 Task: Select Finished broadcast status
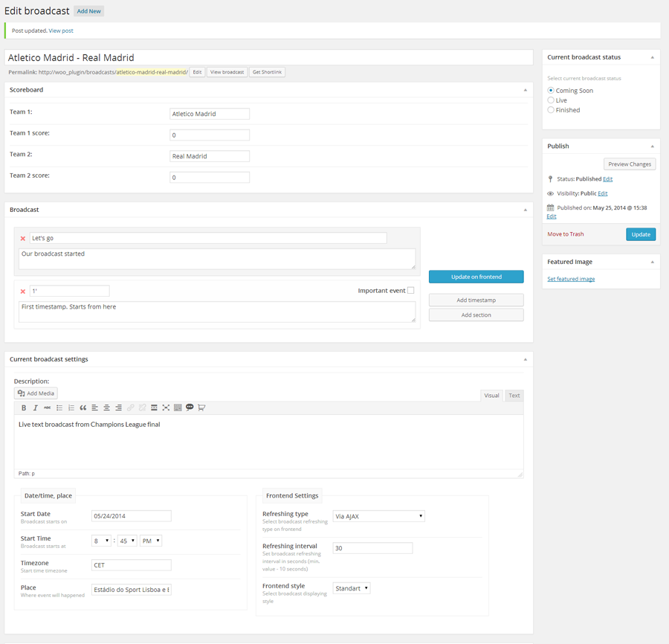[x=551, y=110]
